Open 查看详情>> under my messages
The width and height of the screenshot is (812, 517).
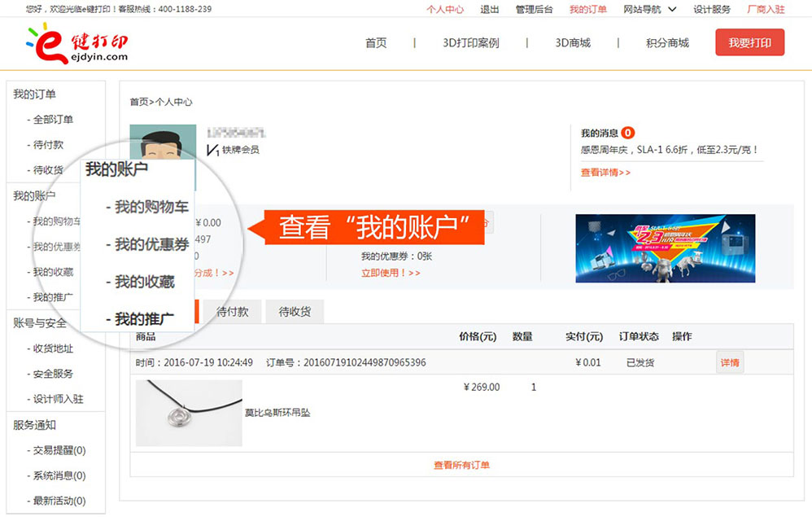click(605, 173)
